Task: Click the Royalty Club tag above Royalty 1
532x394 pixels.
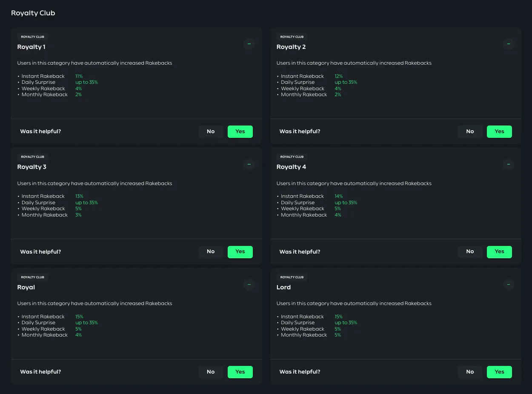Action: pyautogui.click(x=33, y=37)
